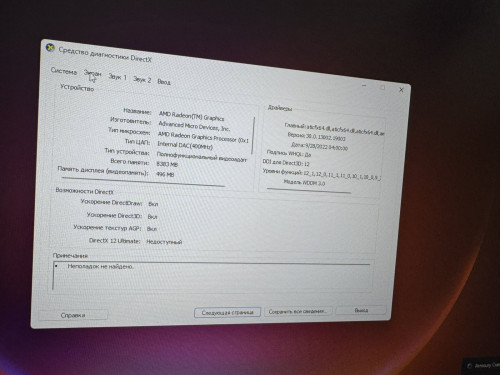Click the Выход button

tap(361, 310)
